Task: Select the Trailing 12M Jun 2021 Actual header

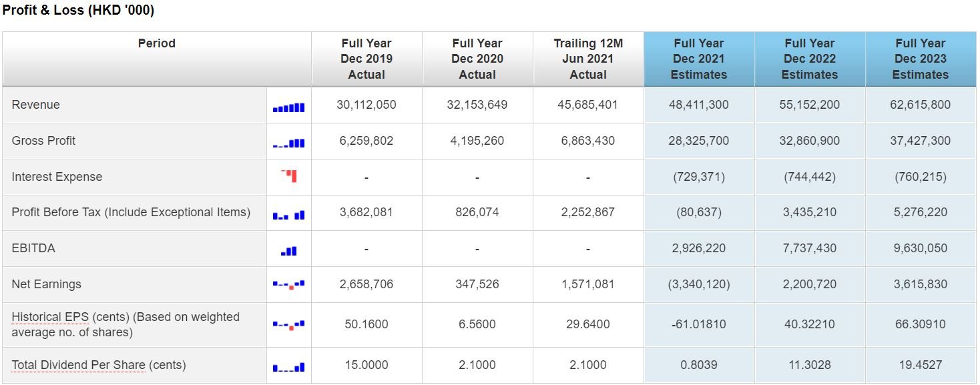Action: (588, 59)
